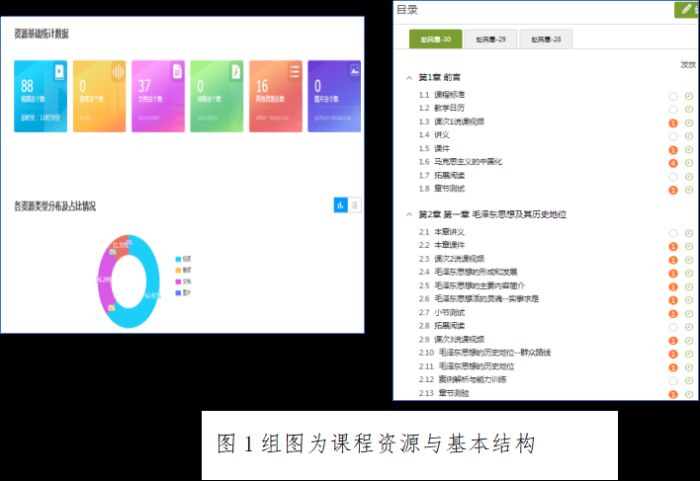Click the animation icon on the green card

click(x=236, y=72)
